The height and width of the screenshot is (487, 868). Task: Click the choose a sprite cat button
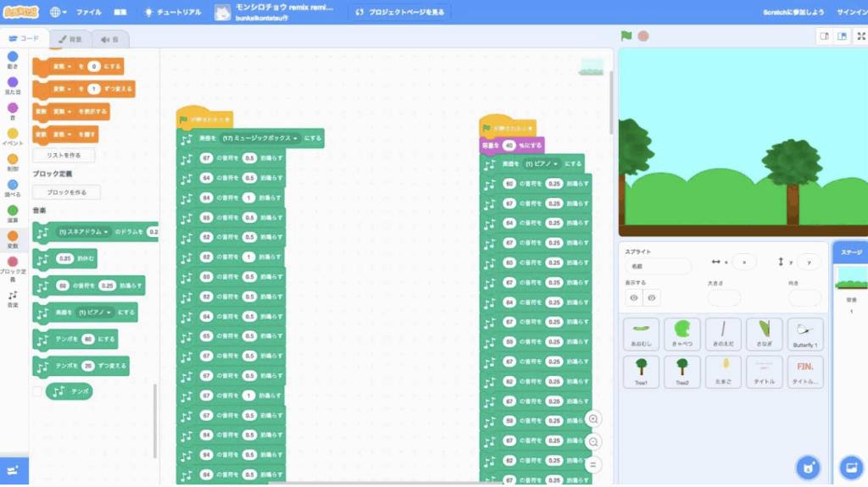(807, 467)
